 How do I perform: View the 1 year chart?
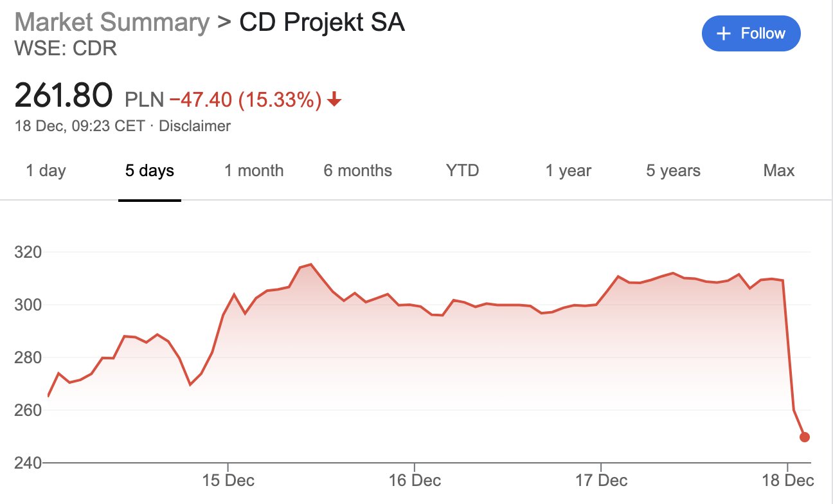[568, 170]
